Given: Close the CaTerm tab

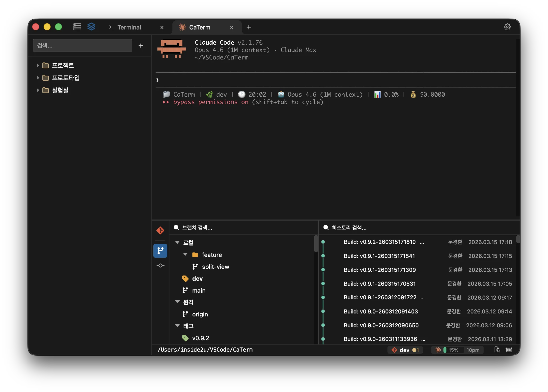Looking at the screenshot, I should click(x=232, y=28).
